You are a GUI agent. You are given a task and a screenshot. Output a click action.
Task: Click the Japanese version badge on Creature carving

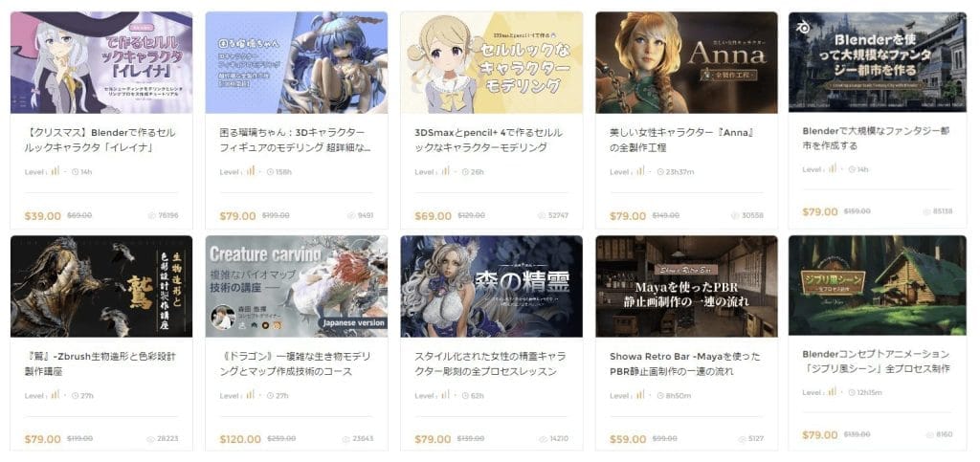point(352,323)
